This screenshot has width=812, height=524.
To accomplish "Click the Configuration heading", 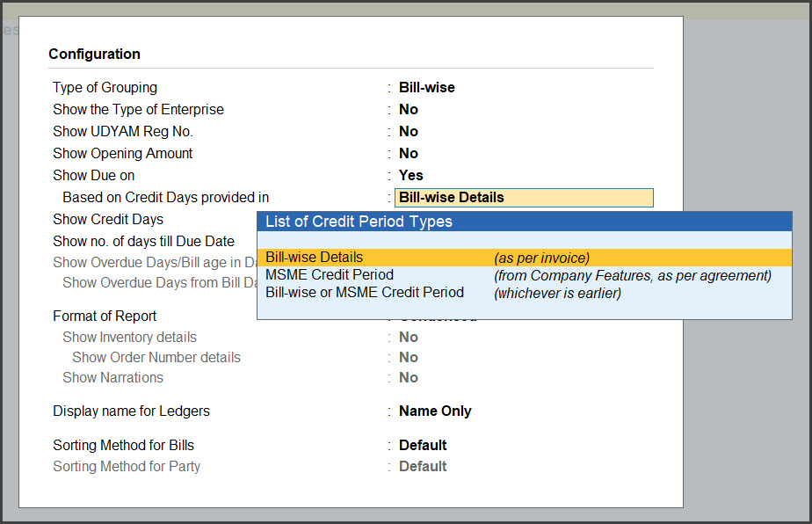I will pos(94,54).
